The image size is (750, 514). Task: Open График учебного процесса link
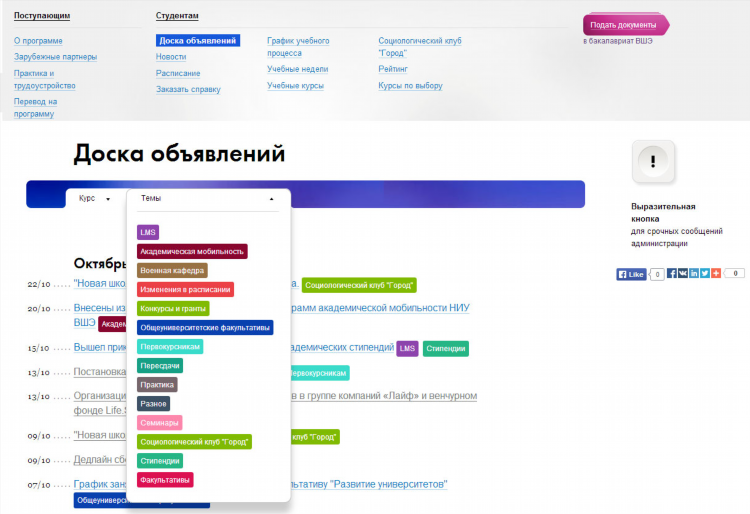(298, 47)
